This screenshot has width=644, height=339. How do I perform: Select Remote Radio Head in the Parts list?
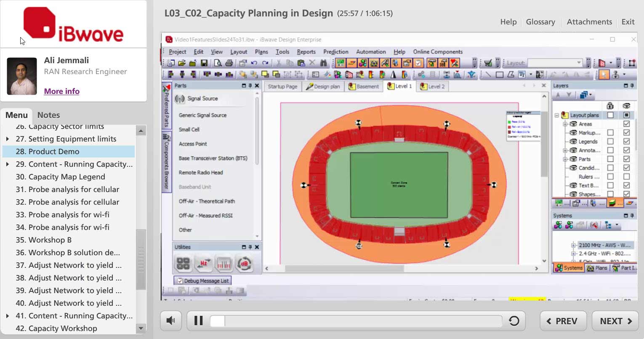tap(201, 173)
